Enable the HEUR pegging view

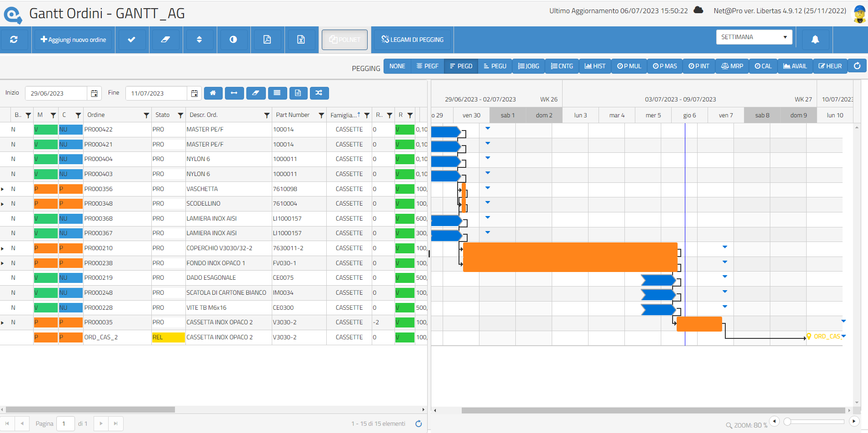(x=830, y=66)
